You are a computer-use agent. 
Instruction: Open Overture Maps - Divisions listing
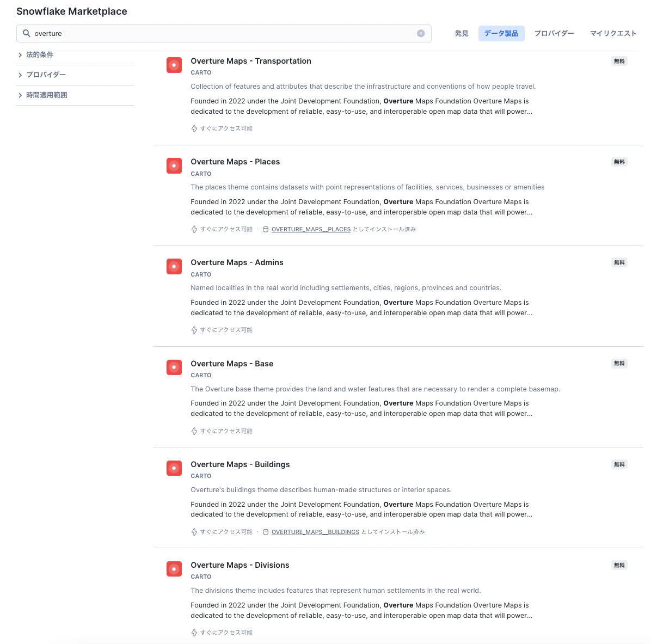(x=239, y=565)
